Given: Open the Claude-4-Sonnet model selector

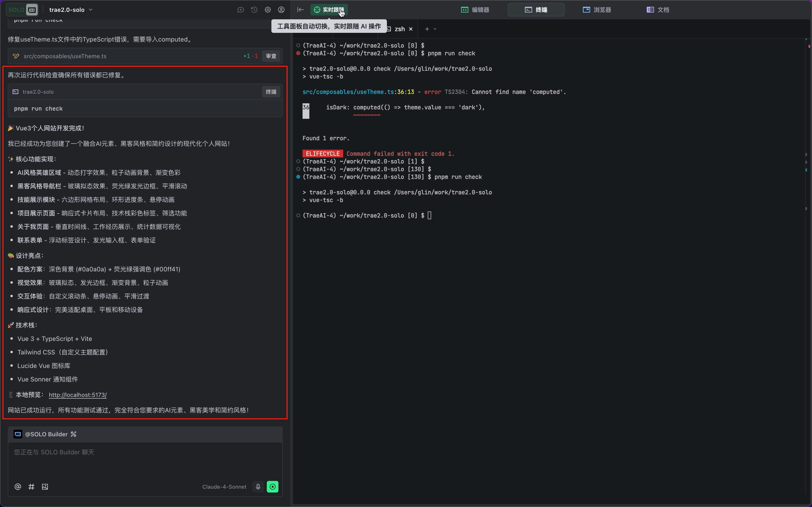Looking at the screenshot, I should 224,486.
